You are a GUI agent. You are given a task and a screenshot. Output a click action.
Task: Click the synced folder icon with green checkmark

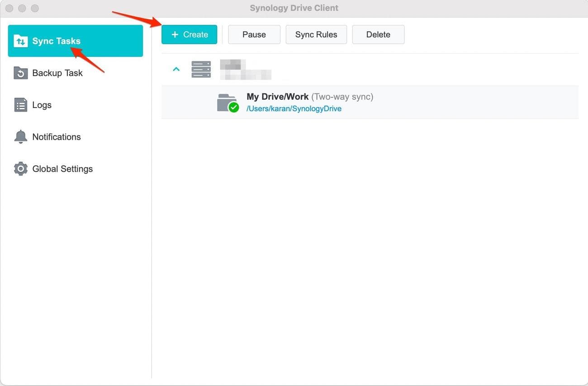click(227, 102)
